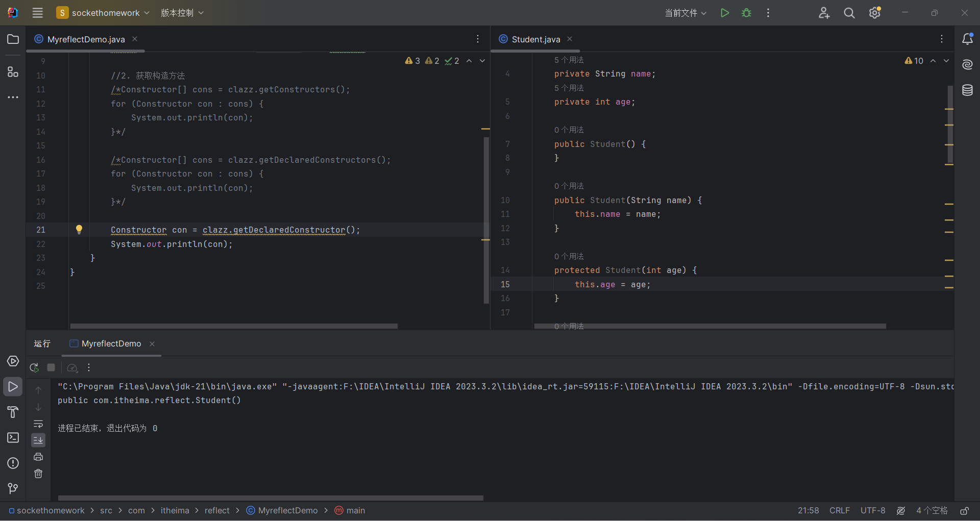The height and width of the screenshot is (521, 980).
Task: Open Search Everywhere magnifier
Action: (849, 13)
